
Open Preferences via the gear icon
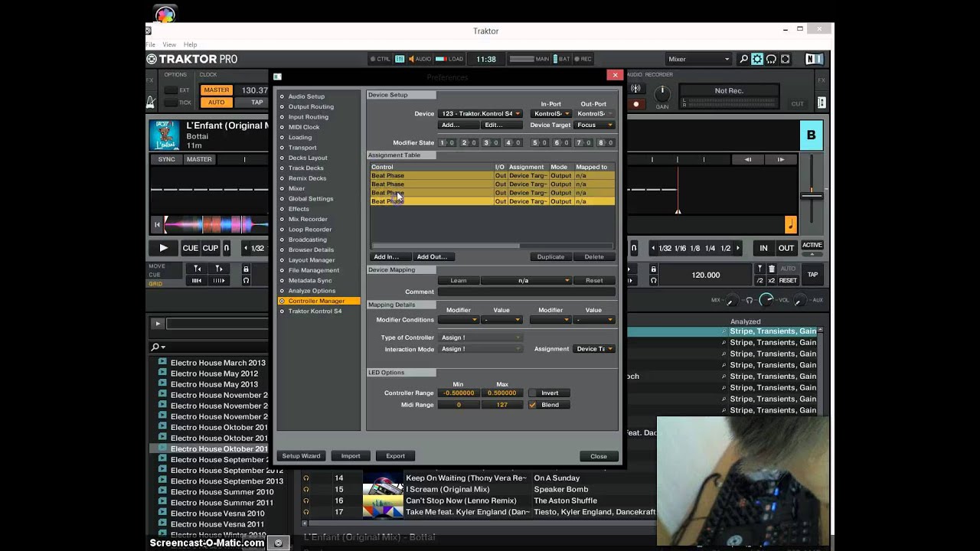coord(757,59)
